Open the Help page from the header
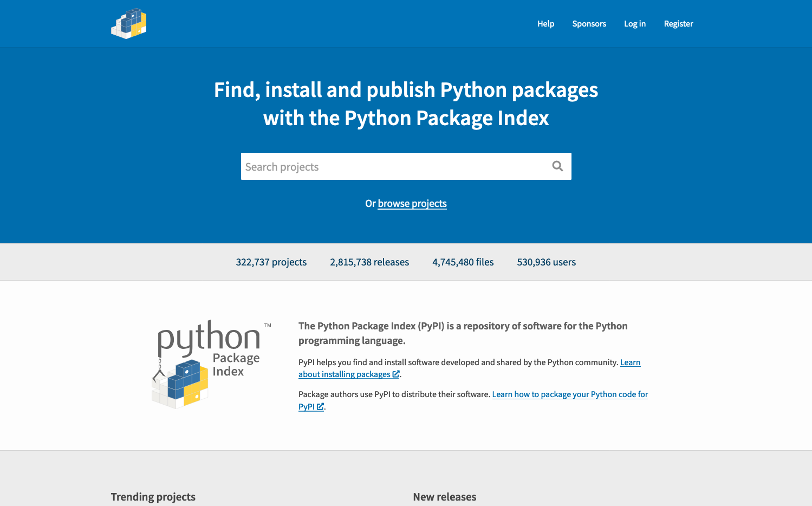 (x=545, y=24)
